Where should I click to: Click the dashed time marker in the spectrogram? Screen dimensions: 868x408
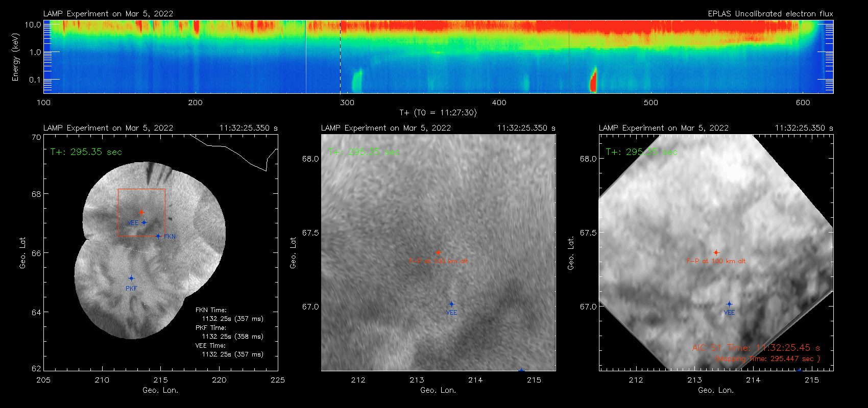coord(341,57)
